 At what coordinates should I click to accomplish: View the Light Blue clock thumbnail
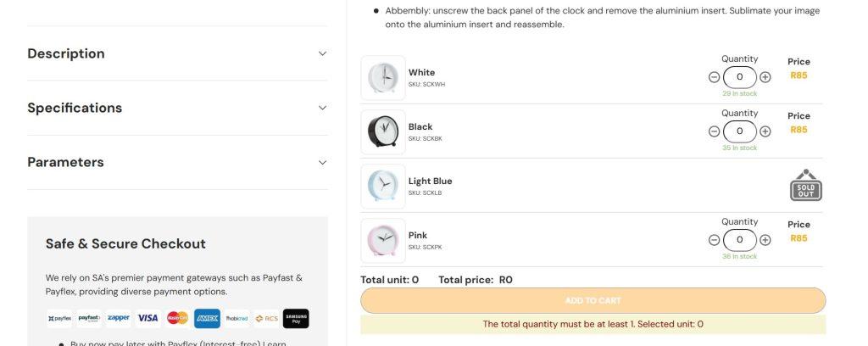pos(382,186)
